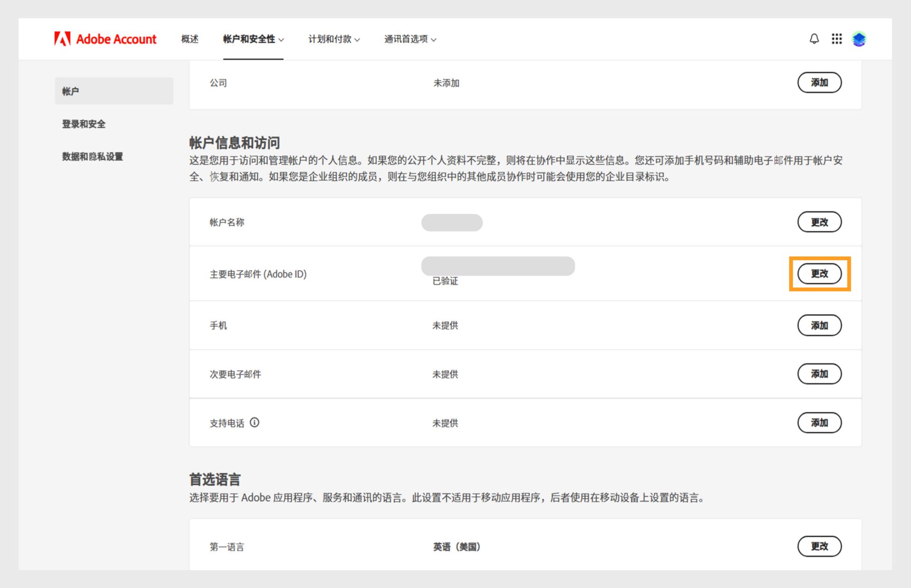Click the 支持电话 label
911x588 pixels.
[227, 423]
